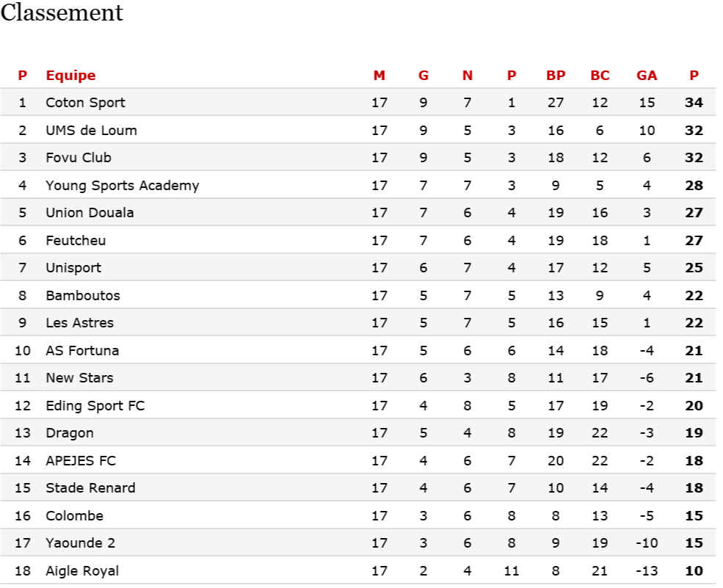Click the M column header
The image size is (723, 588).
379,75
